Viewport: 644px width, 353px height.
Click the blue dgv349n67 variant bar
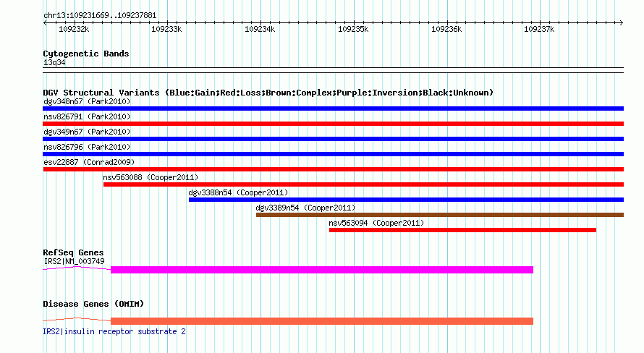[x=333, y=139]
